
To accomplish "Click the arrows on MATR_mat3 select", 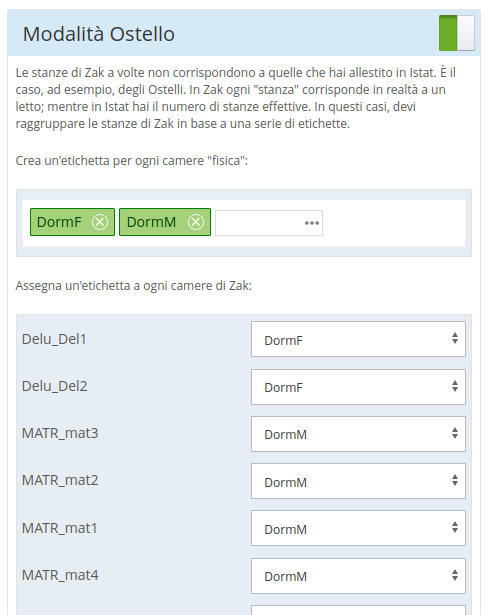I will (455, 433).
